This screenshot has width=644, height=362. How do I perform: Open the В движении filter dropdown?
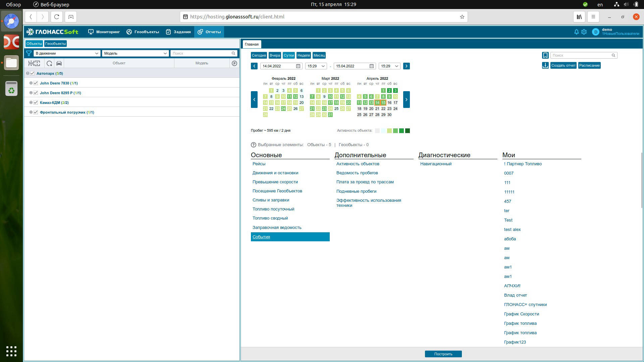click(67, 53)
